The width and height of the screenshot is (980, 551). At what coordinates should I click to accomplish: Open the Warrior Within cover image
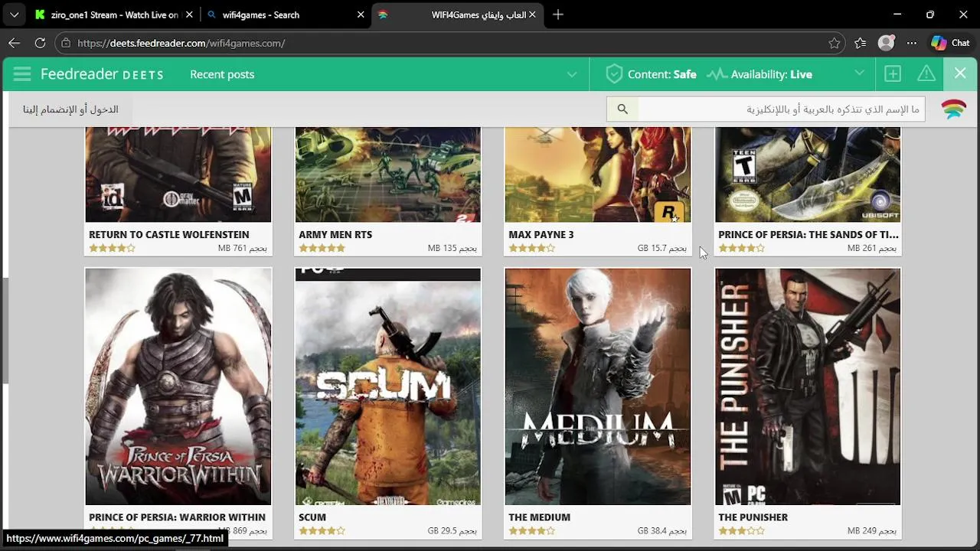(178, 386)
